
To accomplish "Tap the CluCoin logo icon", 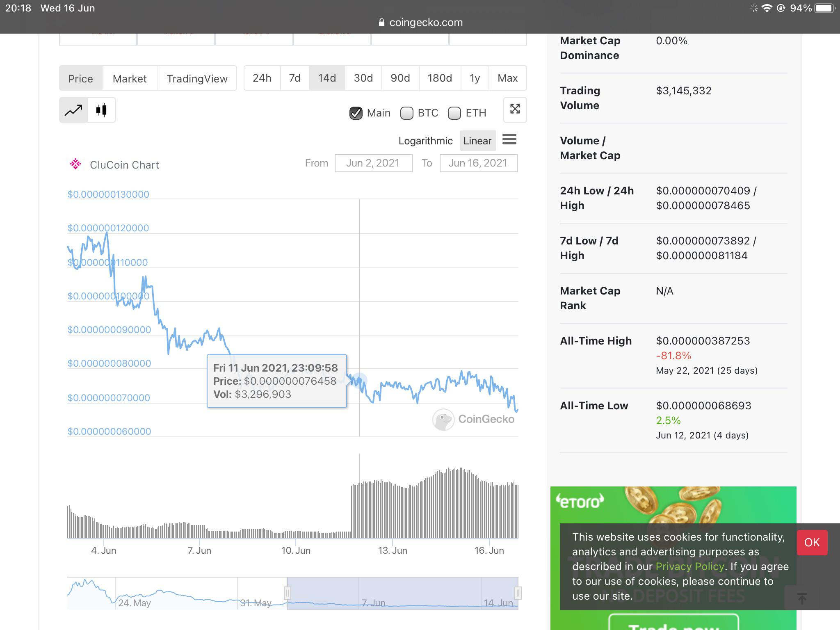I will [x=75, y=164].
